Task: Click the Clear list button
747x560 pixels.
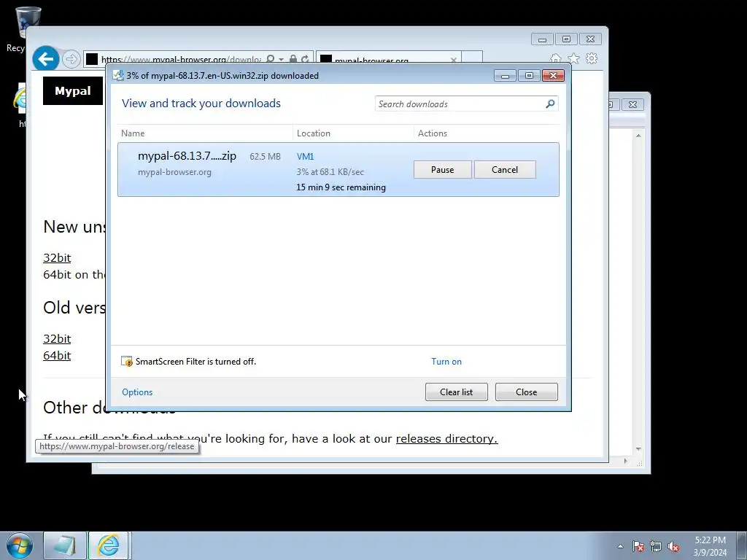Action: (x=457, y=392)
